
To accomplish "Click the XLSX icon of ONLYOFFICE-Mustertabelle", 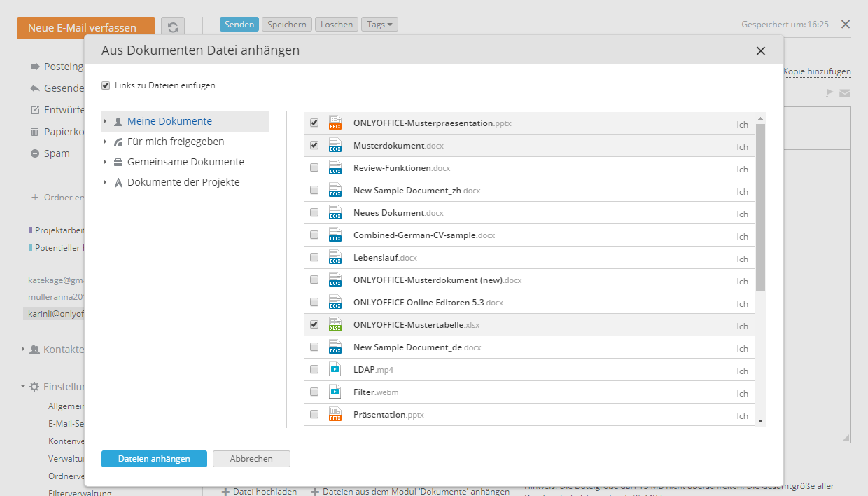I will point(335,325).
